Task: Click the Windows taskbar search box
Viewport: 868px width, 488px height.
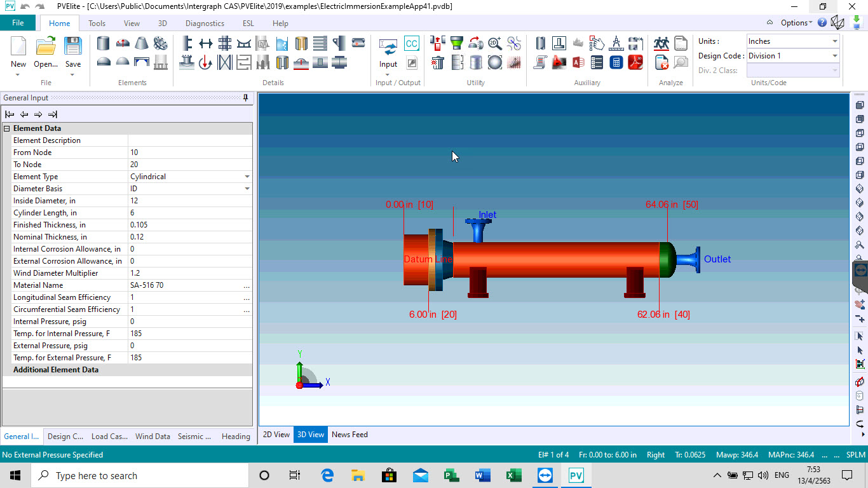Action: click(x=140, y=475)
